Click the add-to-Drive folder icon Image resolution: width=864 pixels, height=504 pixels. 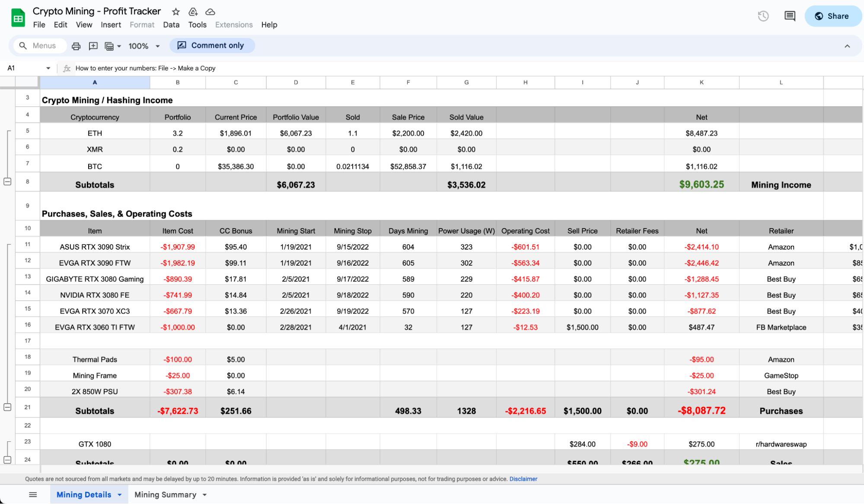tap(193, 12)
